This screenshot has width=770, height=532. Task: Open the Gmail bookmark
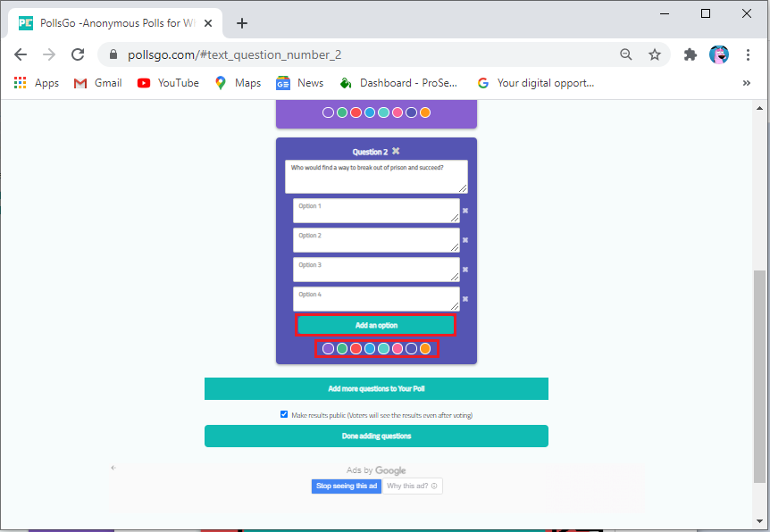[97, 83]
